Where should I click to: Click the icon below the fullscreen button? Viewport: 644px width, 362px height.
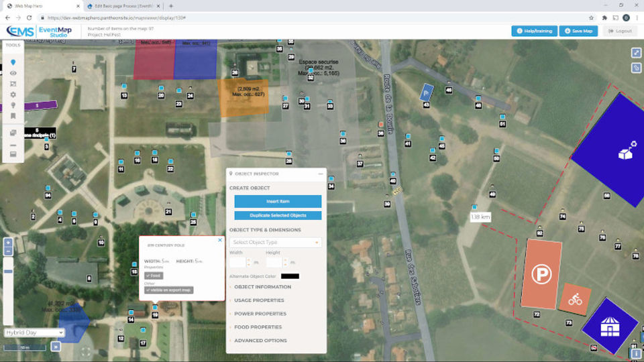pyautogui.click(x=636, y=68)
